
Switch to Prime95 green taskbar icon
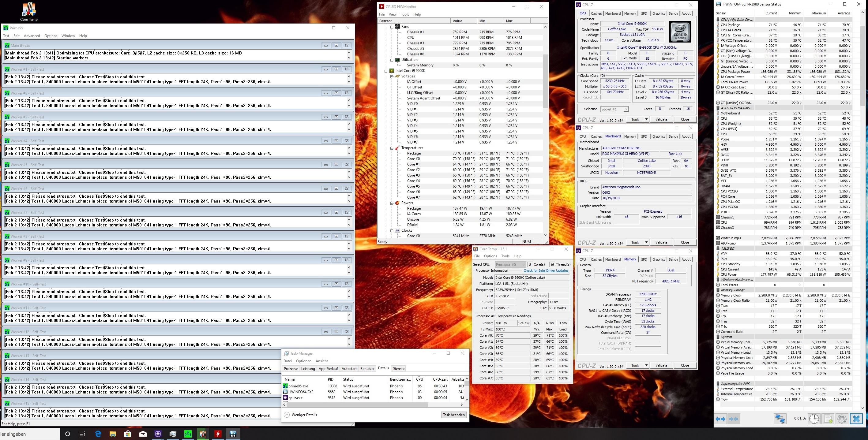(x=188, y=434)
